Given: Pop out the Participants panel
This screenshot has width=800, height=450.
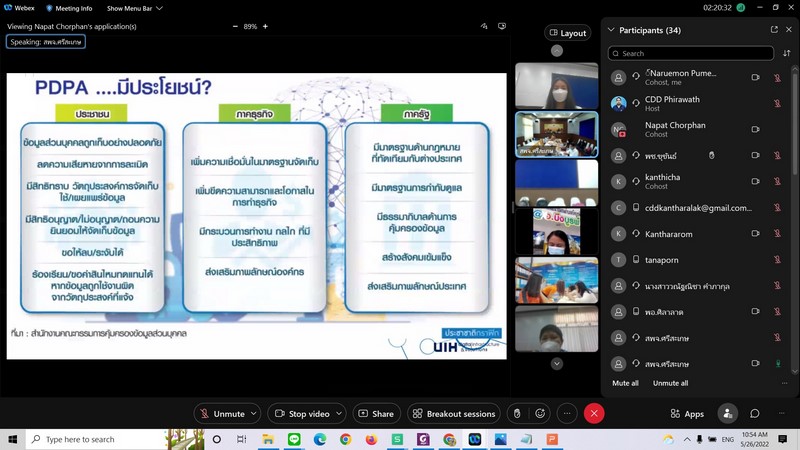Looking at the screenshot, I should 774,30.
